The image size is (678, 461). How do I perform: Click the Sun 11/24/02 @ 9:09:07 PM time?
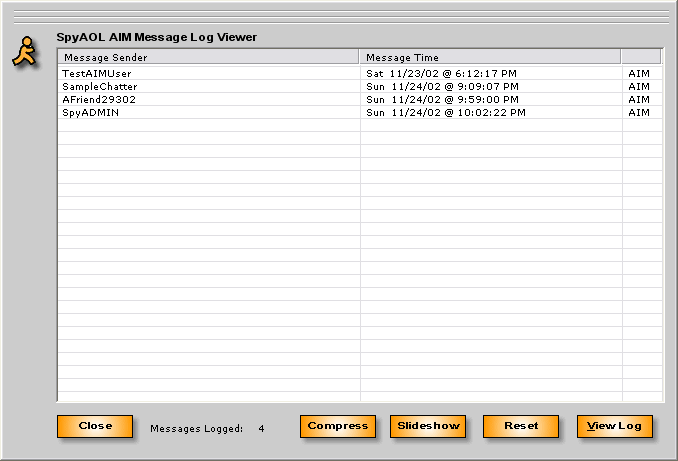[x=442, y=86]
